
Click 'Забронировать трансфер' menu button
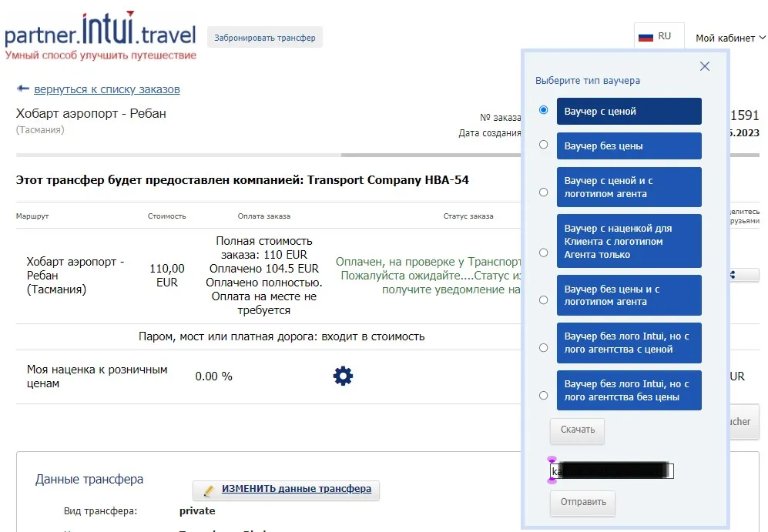pos(264,38)
